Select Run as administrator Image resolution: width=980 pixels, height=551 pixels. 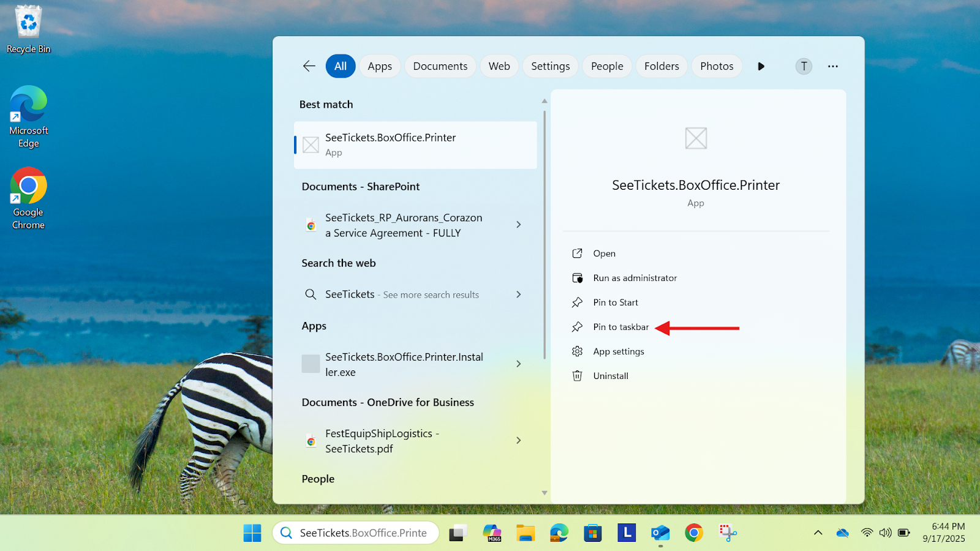635,278
